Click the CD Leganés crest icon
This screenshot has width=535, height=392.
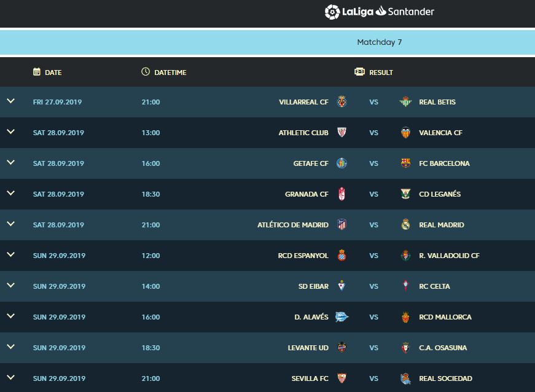click(405, 194)
